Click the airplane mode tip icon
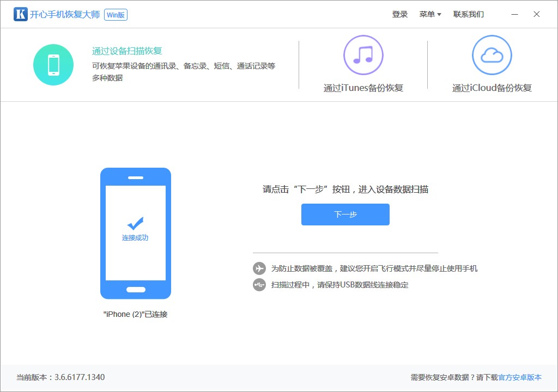Viewport: 558px width, 392px height. point(259,268)
